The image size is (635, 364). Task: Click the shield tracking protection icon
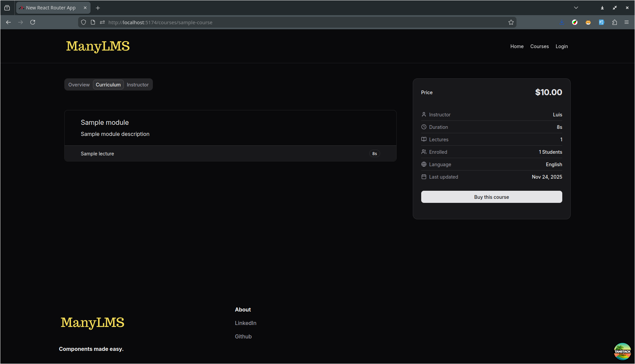coord(83,22)
